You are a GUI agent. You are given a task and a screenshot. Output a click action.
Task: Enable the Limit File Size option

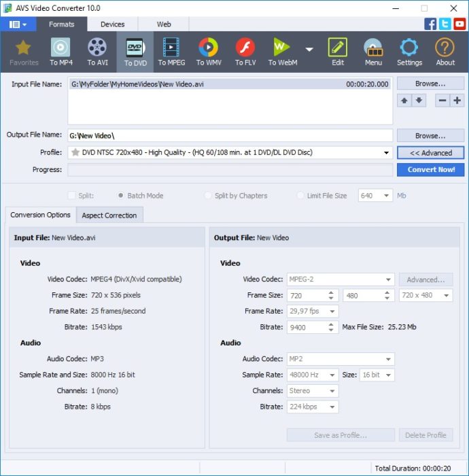click(300, 196)
